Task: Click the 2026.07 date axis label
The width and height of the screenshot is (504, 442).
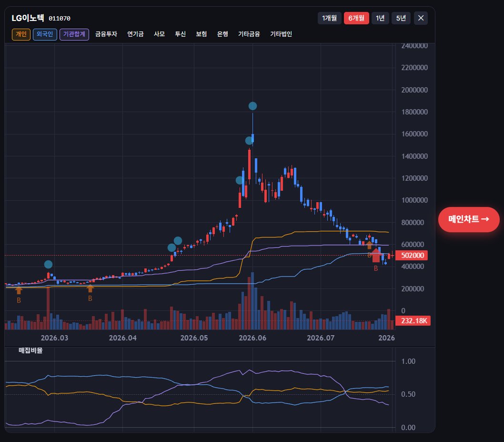Action: 321,338
